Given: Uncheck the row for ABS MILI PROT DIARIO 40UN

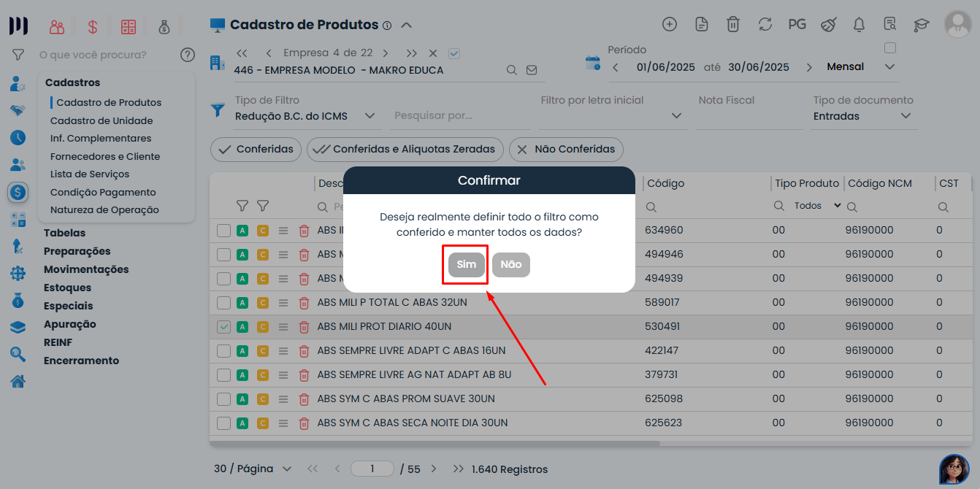Looking at the screenshot, I should [x=223, y=326].
